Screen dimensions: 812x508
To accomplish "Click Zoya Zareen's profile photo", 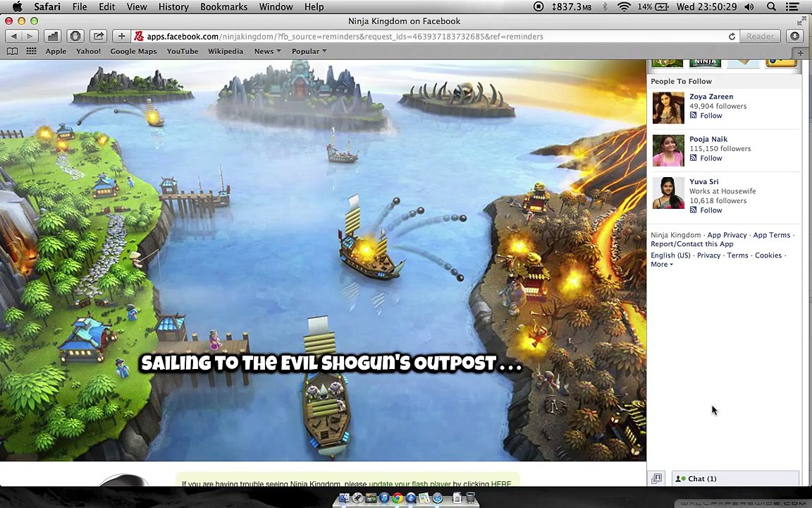I will coord(668,108).
